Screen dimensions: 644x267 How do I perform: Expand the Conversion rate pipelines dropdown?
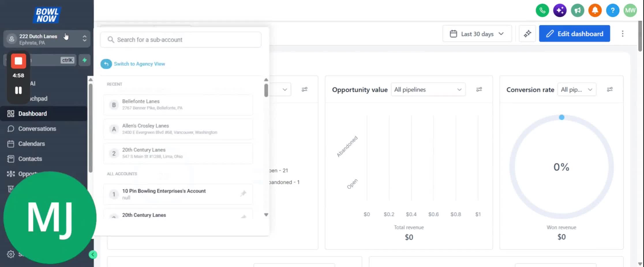click(x=577, y=90)
